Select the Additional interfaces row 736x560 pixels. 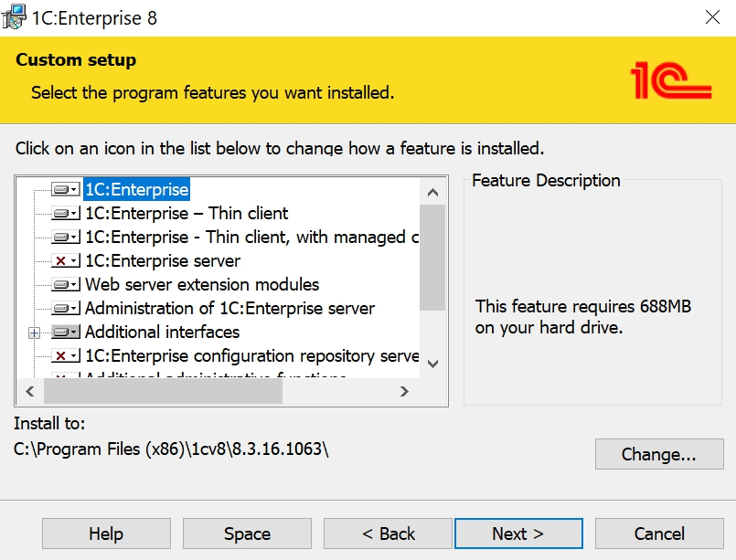(x=162, y=333)
